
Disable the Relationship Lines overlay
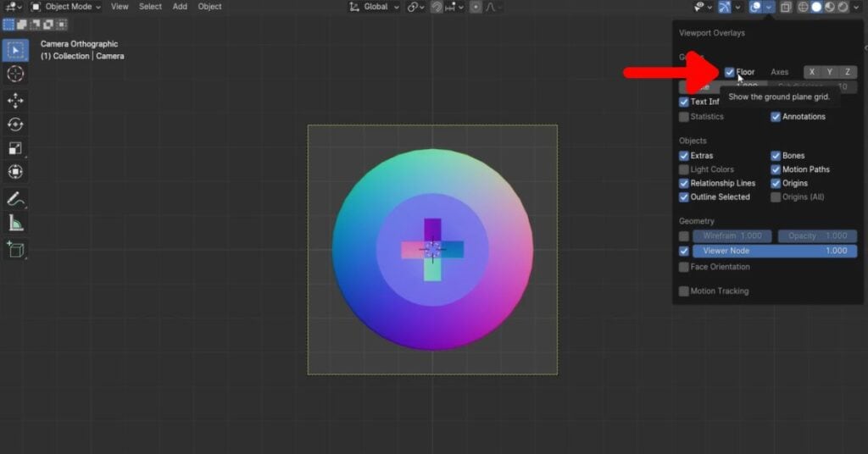coord(684,183)
